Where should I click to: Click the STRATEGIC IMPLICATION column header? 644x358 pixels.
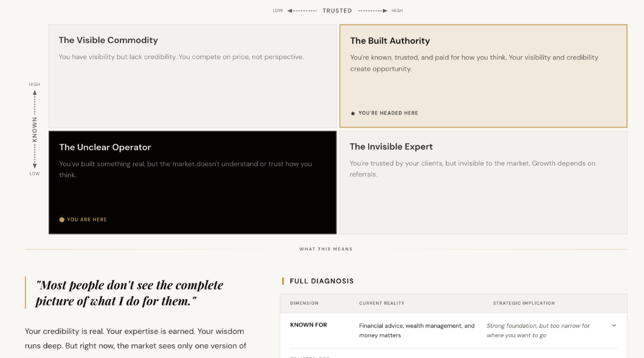[x=524, y=303]
